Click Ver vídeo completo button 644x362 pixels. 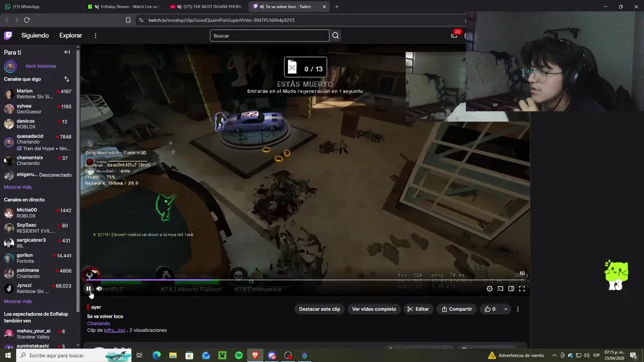[374, 309]
